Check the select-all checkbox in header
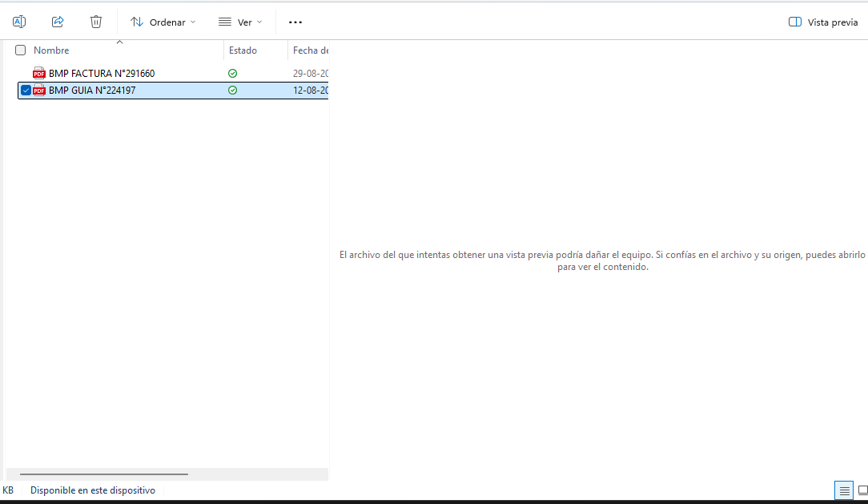868x504 pixels. (x=20, y=50)
